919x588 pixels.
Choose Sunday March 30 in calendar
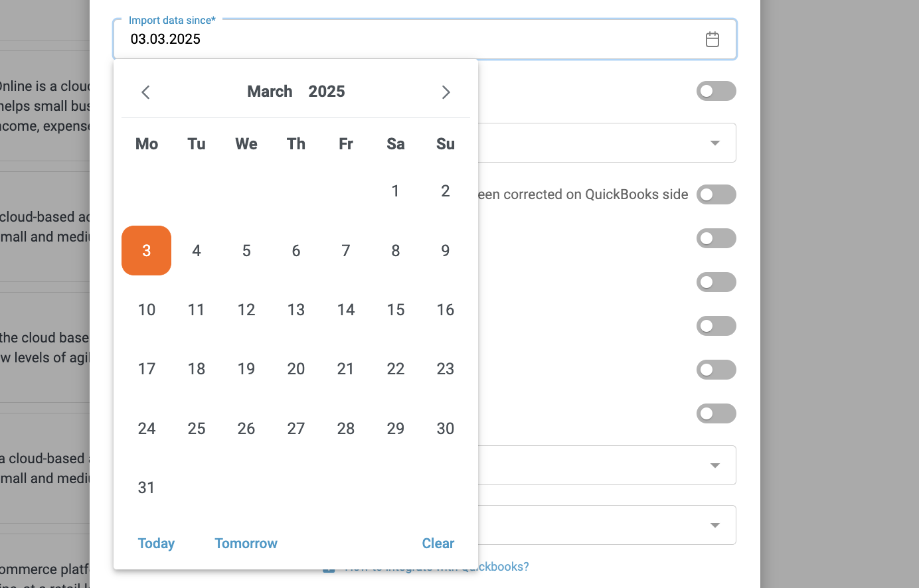click(x=446, y=429)
